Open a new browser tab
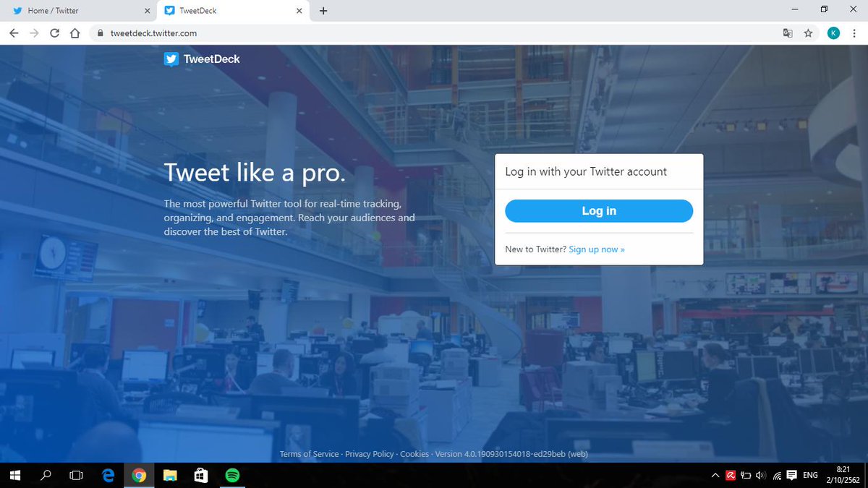868x488 pixels. click(323, 11)
